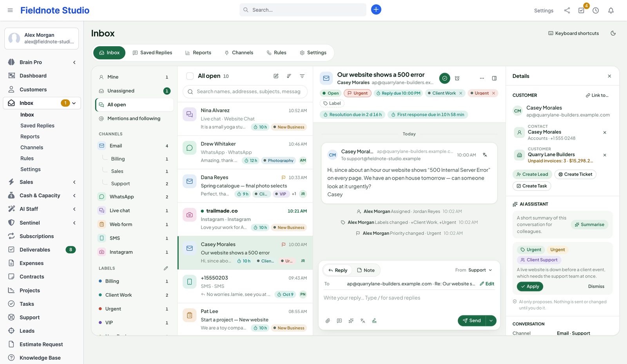
Task: Toggle the details side panel icon
Action: click(495, 78)
